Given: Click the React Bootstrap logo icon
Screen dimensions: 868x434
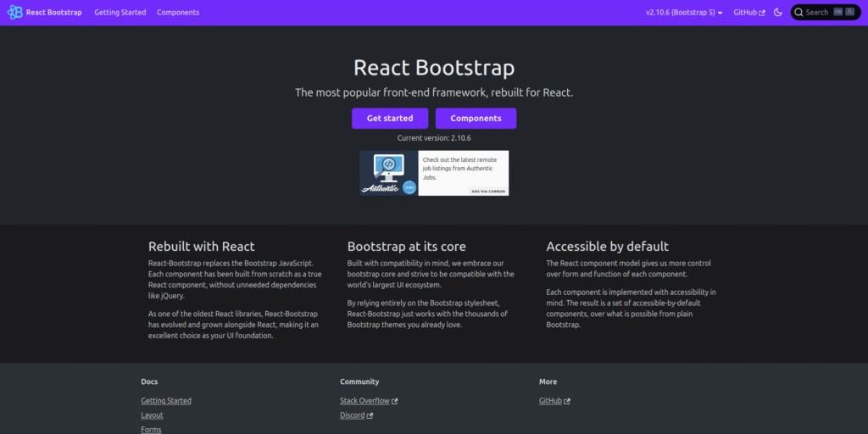Looking at the screenshot, I should pos(15,12).
